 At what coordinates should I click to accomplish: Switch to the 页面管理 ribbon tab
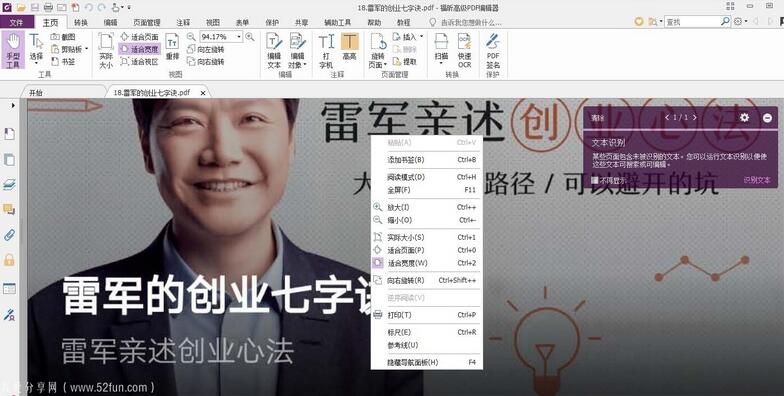146,22
